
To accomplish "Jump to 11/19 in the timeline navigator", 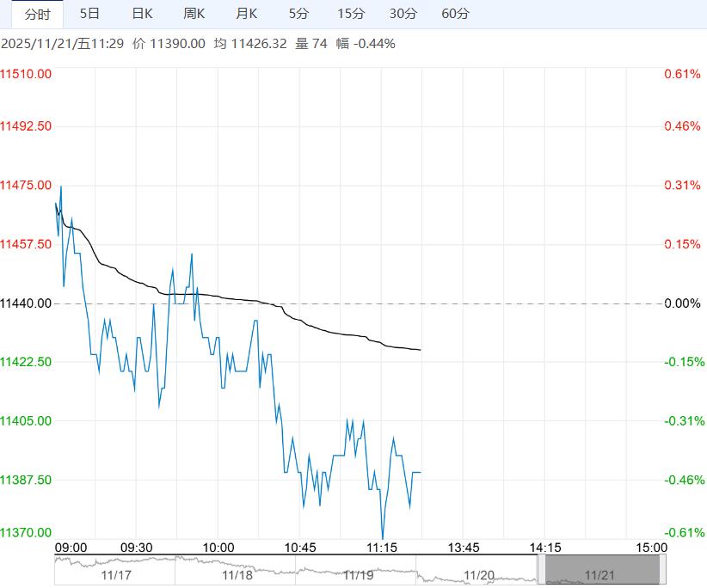I will 358,575.
